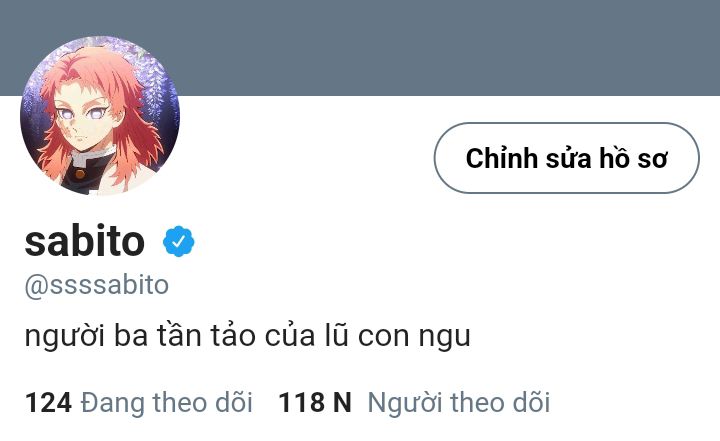
Task: Click the gray Đang theo dõi label
Action: pyautogui.click(x=167, y=402)
